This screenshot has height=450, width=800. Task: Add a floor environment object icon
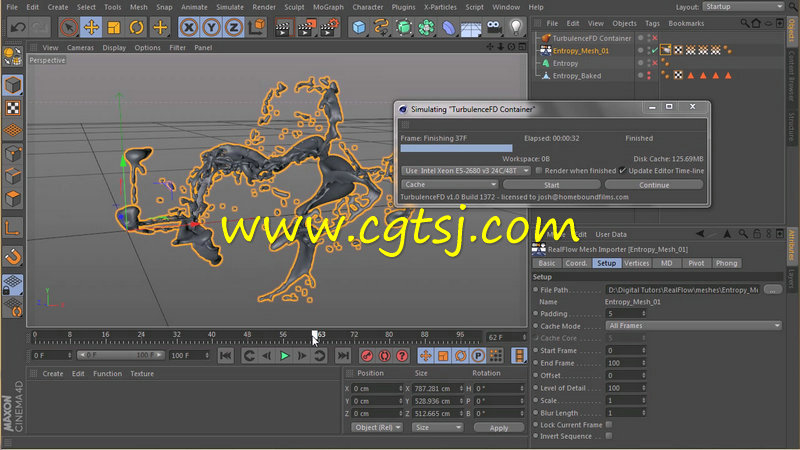[x=470, y=28]
